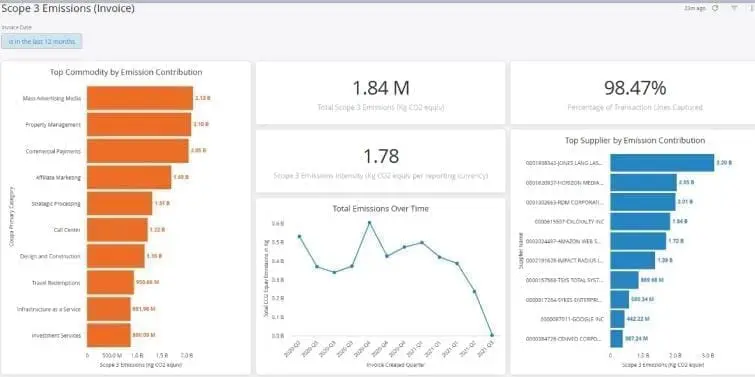Click the highest peak point on line chart

point(369,222)
